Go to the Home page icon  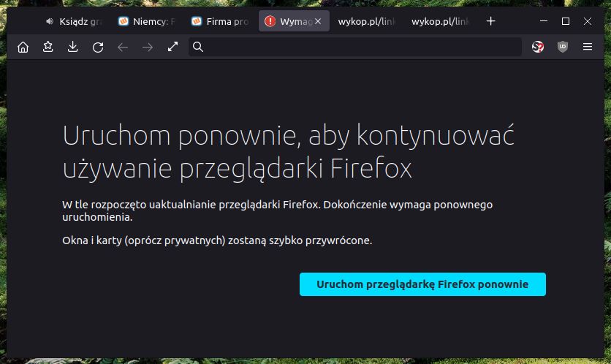point(23,48)
